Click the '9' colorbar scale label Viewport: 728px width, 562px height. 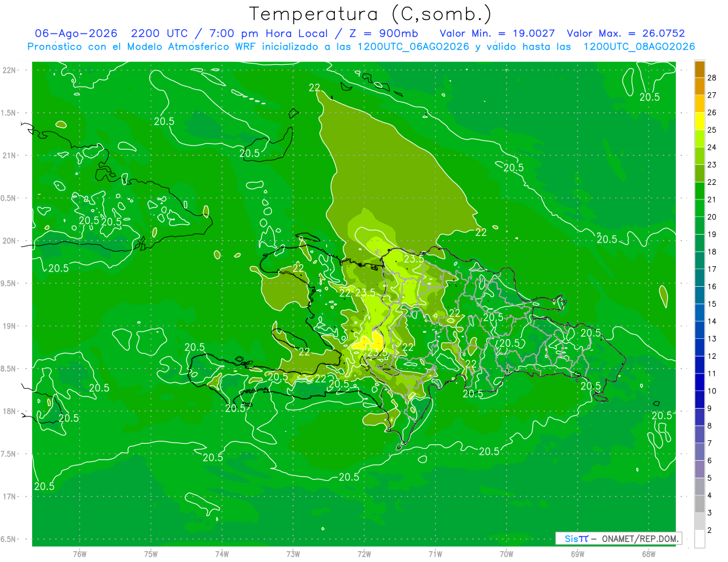[x=710, y=409]
